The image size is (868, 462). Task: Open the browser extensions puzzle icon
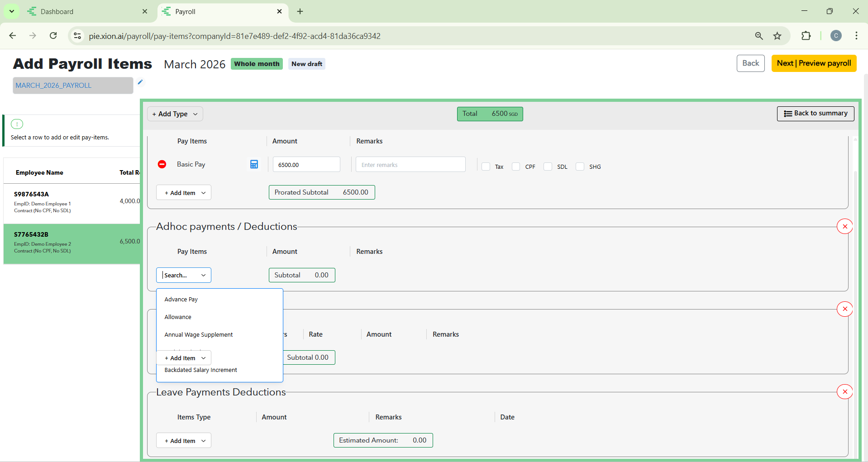[806, 36]
